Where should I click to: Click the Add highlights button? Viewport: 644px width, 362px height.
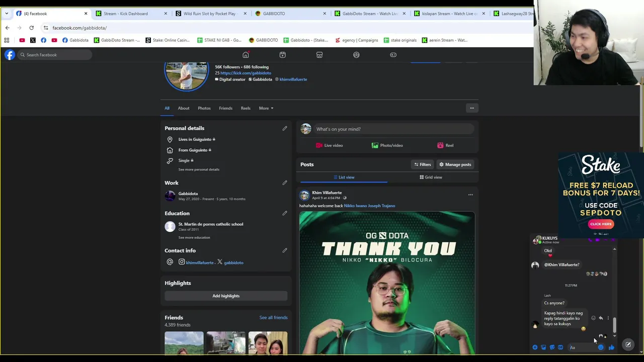[x=226, y=296]
